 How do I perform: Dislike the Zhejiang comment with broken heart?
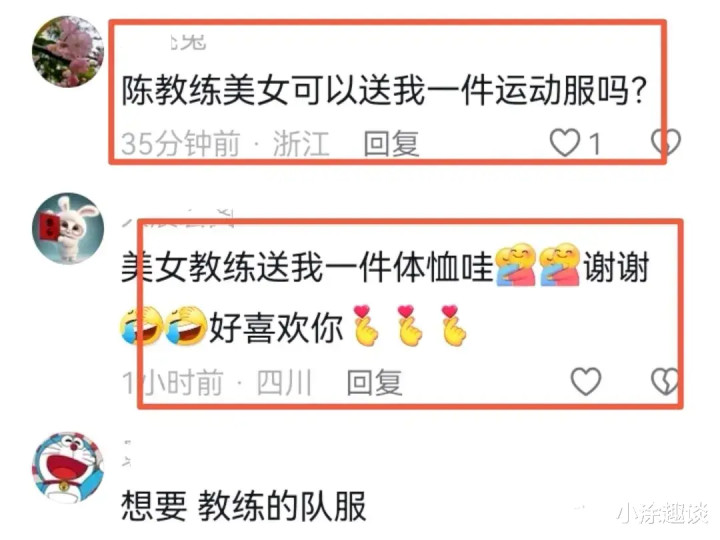(666, 142)
